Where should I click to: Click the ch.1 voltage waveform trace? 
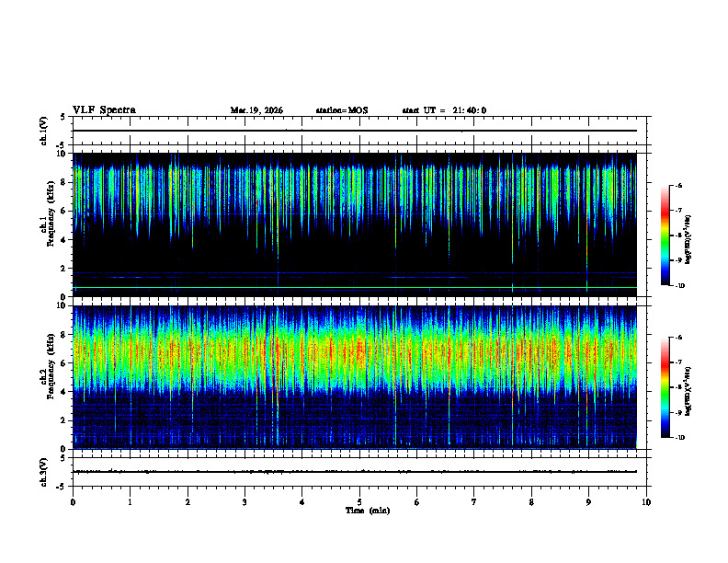coord(355,131)
